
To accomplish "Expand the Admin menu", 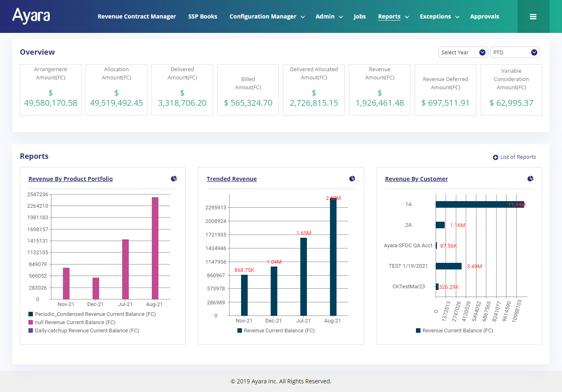I will point(329,17).
